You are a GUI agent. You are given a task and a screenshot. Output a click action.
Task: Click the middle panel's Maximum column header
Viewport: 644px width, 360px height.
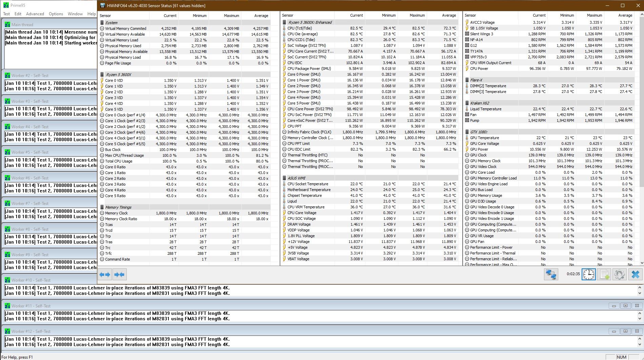click(x=412, y=15)
